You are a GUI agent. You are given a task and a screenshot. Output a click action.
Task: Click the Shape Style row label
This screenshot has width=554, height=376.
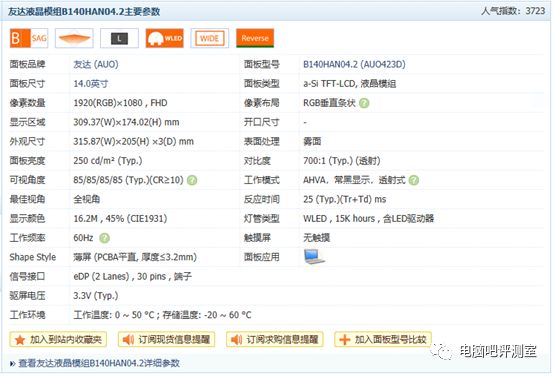33,257
